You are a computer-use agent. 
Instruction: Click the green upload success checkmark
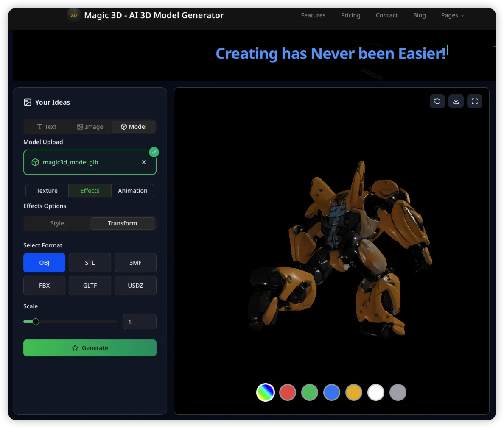[x=154, y=152]
